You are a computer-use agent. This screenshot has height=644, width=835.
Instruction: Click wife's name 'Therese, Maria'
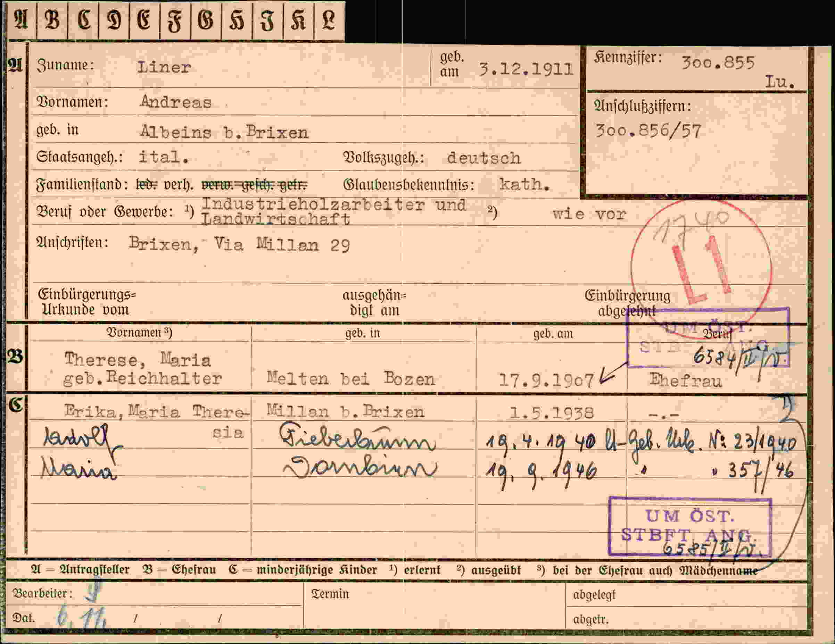click(138, 360)
